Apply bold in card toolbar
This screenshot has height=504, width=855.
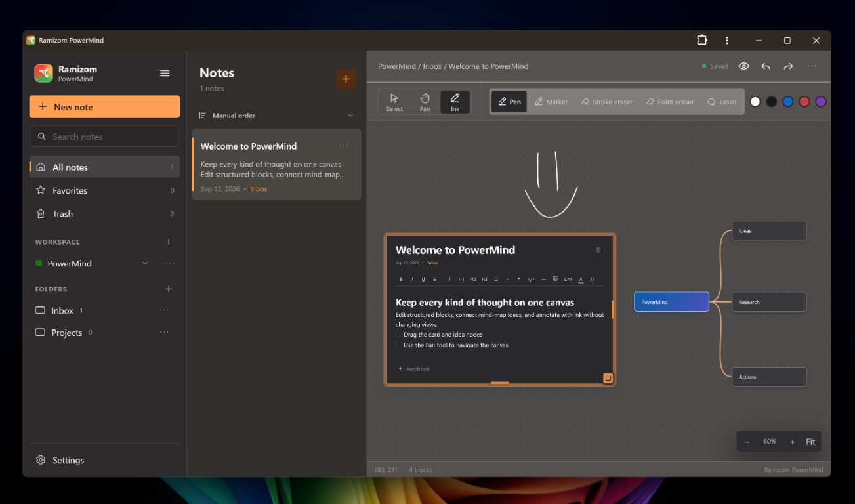coord(401,279)
